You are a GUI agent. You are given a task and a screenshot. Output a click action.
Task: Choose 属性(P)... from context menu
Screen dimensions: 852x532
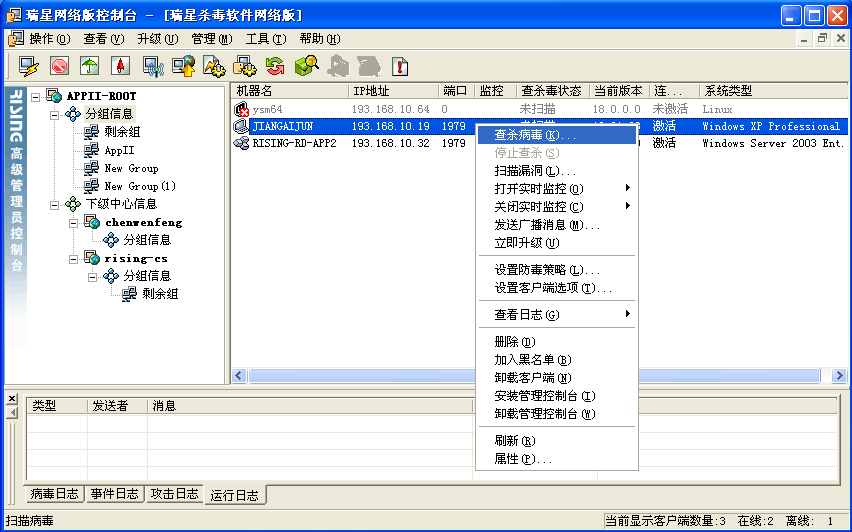557,459
